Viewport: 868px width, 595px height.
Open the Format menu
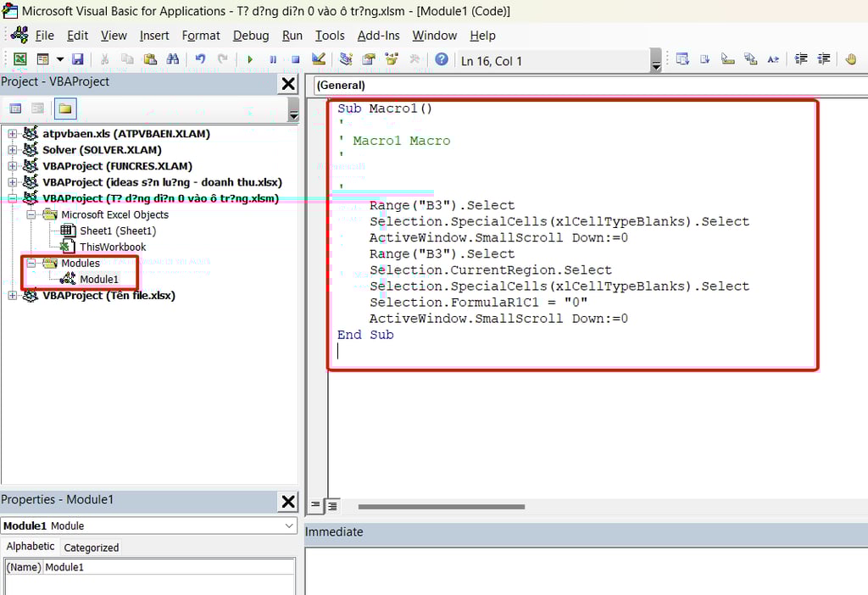click(x=201, y=36)
